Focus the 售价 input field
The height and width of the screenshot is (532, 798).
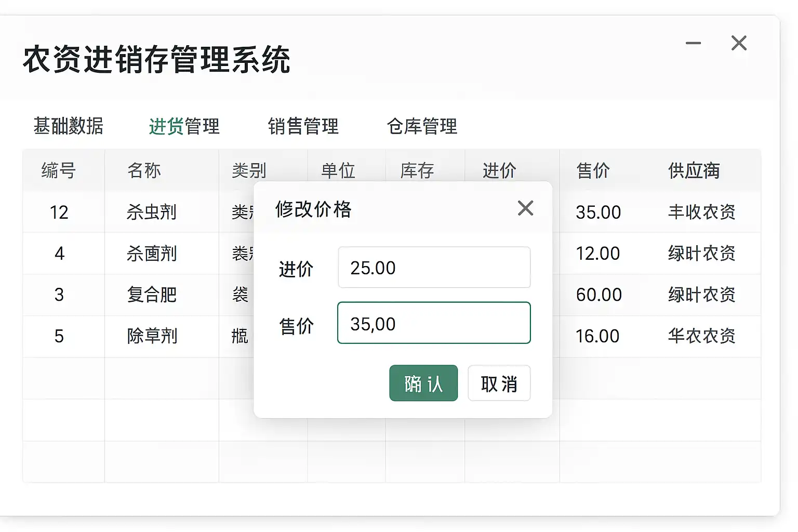[434, 323]
